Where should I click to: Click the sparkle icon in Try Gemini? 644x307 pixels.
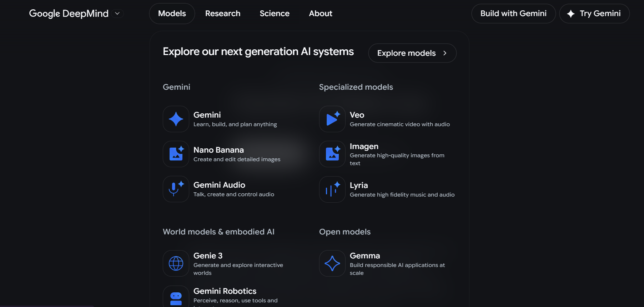[571, 14]
